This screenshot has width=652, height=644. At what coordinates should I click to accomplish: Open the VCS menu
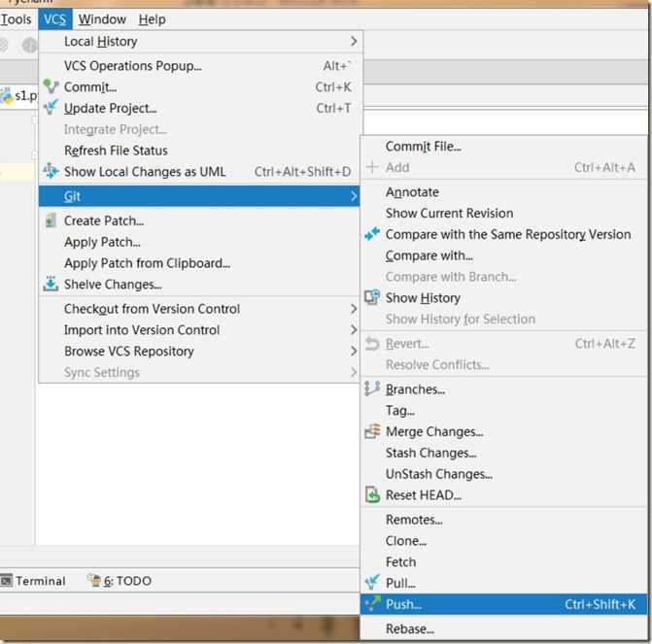54,19
